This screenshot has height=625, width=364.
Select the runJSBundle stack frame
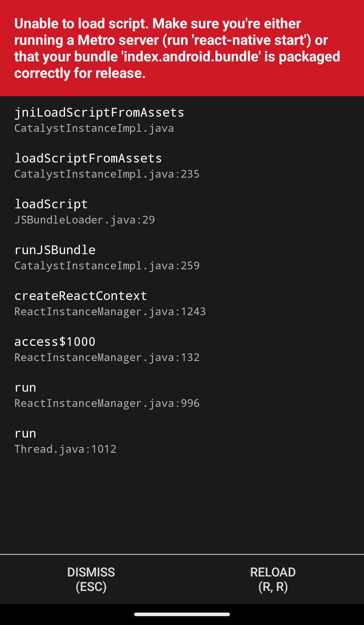(55, 249)
